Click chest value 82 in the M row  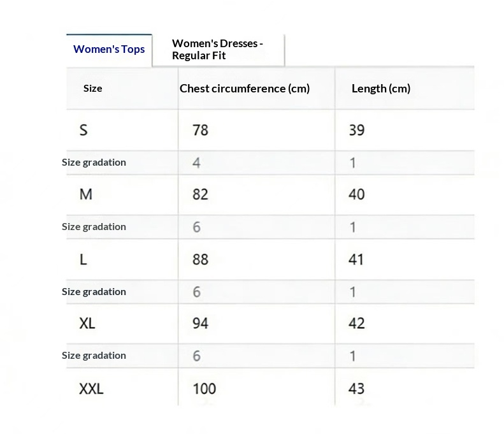tap(200, 194)
